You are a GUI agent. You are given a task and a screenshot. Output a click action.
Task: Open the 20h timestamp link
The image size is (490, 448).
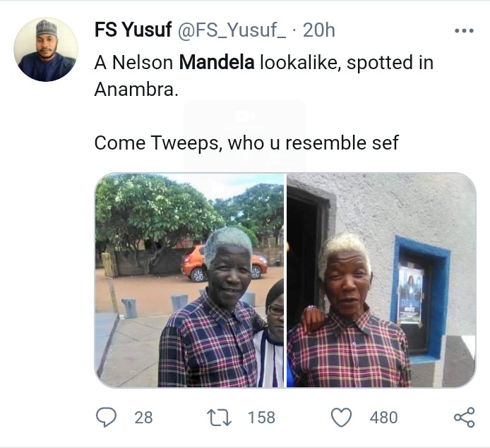click(x=318, y=30)
